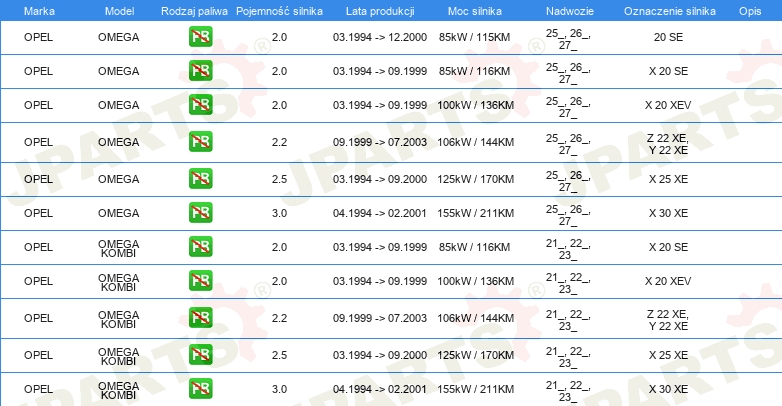Click the fuel icon in the Omega sedan 3.0 row
This screenshot has height=406, width=782.
[x=200, y=212]
